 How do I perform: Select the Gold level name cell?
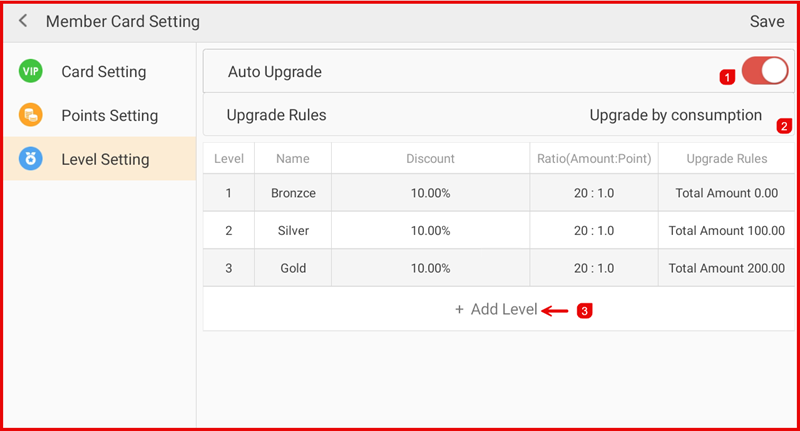293,268
